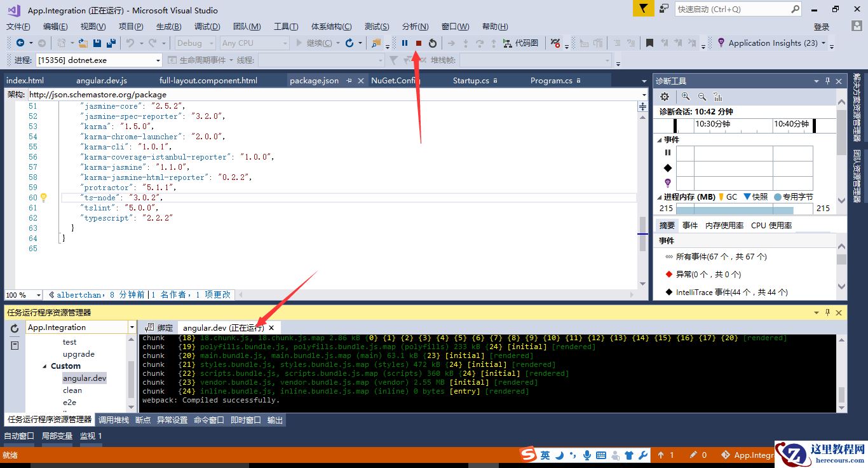The width and height of the screenshot is (868, 468).
Task: Refresh the Task Runner Explorer
Action: [15, 328]
